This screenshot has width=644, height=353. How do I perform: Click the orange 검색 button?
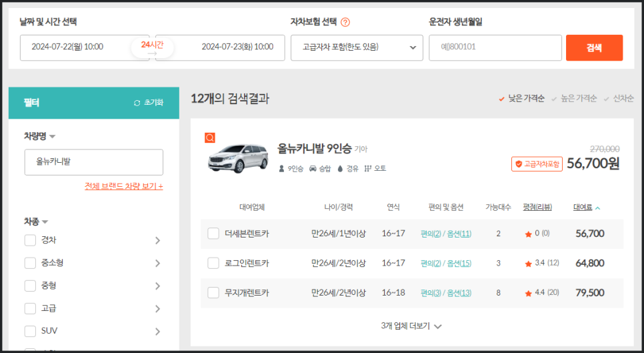594,47
